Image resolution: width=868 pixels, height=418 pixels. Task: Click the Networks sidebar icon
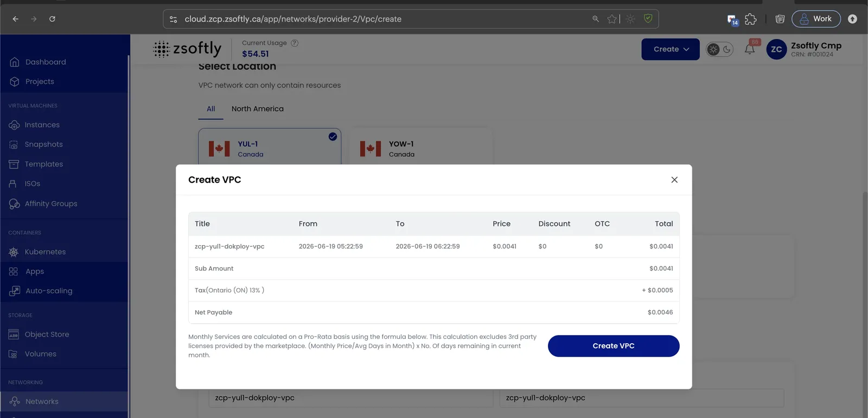point(15,402)
